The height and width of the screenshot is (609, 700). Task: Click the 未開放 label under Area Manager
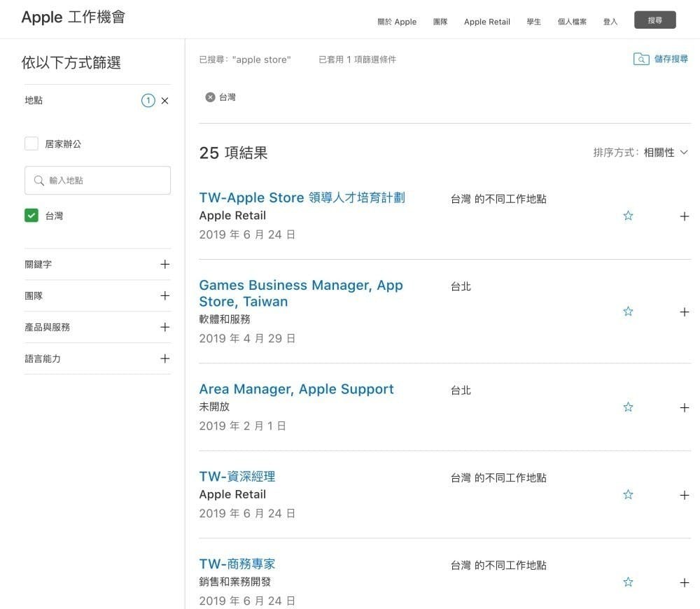(x=214, y=407)
